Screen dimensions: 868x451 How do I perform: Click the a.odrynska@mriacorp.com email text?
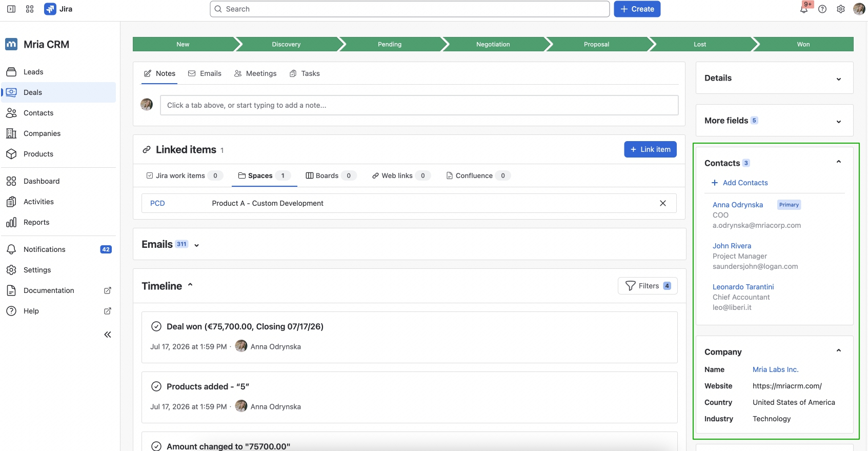point(756,225)
